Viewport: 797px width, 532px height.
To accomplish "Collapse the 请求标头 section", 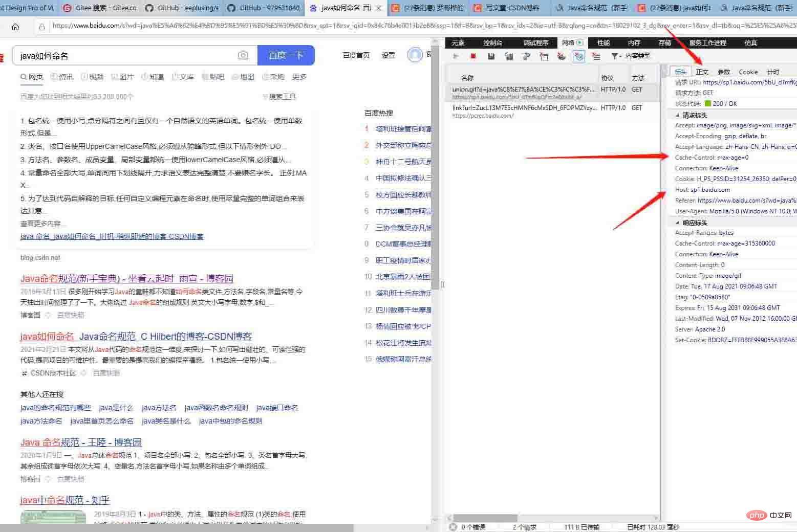I will click(x=677, y=116).
